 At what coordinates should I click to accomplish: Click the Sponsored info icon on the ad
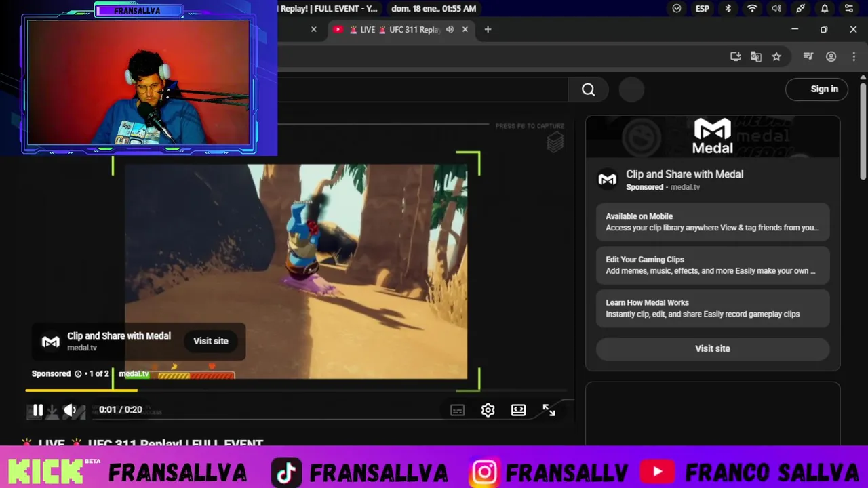tap(78, 374)
